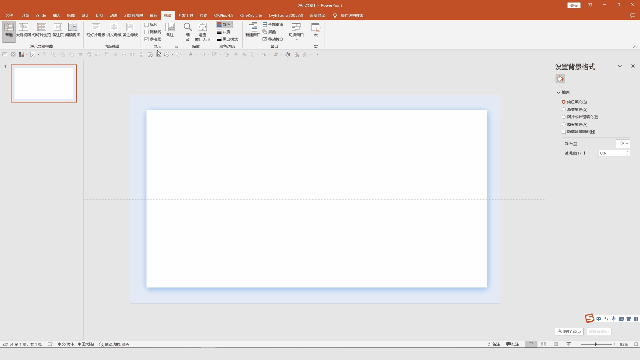Image resolution: width=640 pixels, height=360 pixels.
Task: Collapse the Fill section in the Format Background pane
Action: (x=558, y=93)
